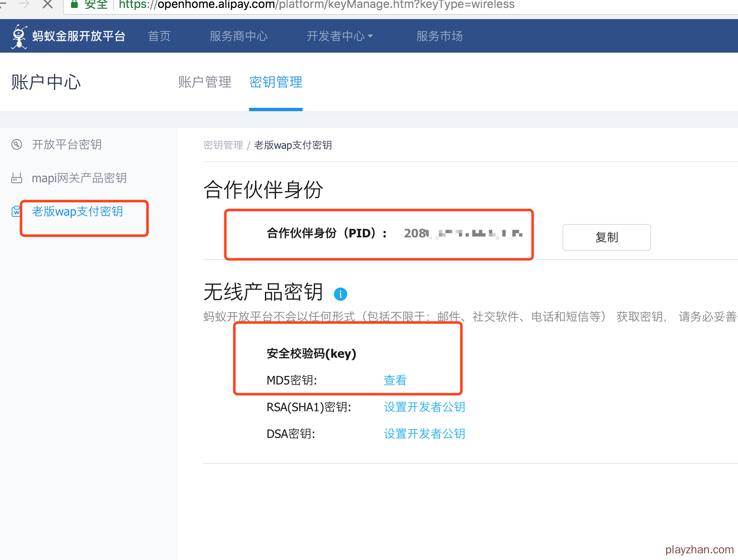This screenshot has width=738, height=560.
Task: Open 服务商中心 in top navigation
Action: tap(239, 36)
